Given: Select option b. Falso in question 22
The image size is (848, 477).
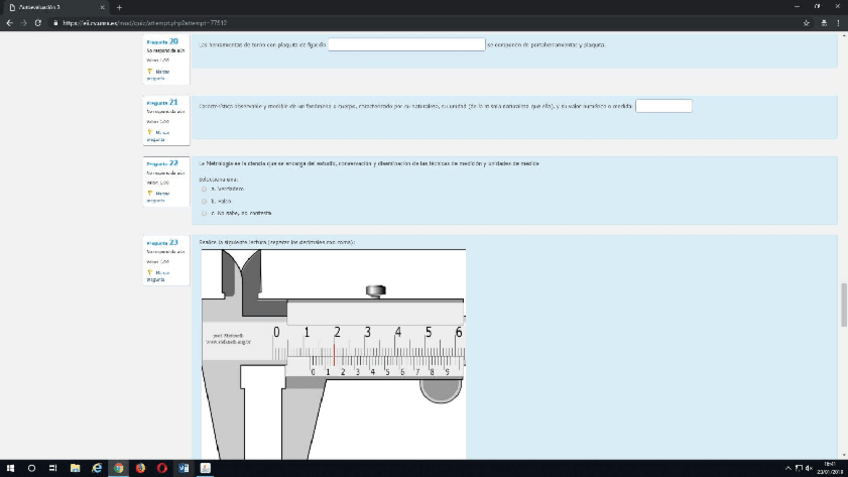Looking at the screenshot, I should coord(204,201).
